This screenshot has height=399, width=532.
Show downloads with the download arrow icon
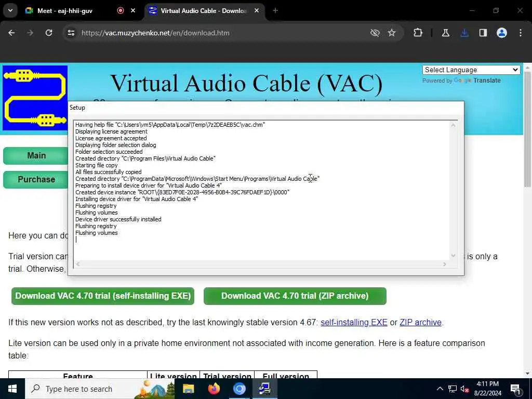[x=464, y=33]
